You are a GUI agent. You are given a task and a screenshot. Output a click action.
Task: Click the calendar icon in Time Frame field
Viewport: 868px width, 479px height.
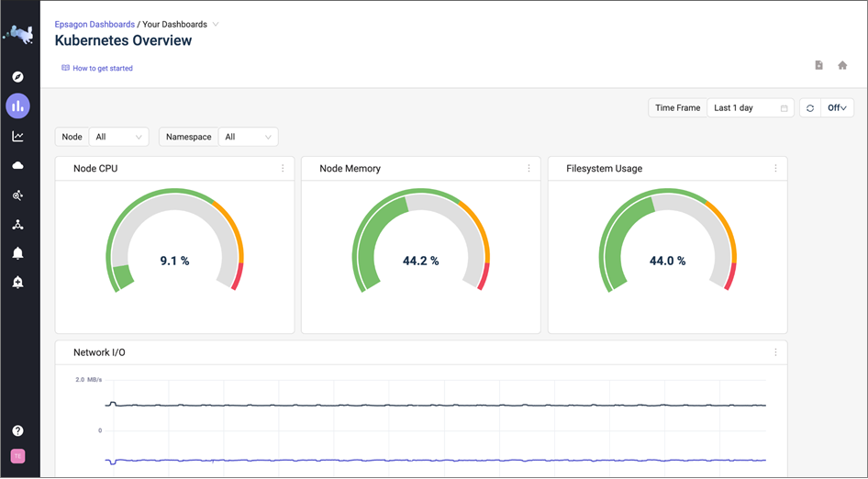coord(784,108)
